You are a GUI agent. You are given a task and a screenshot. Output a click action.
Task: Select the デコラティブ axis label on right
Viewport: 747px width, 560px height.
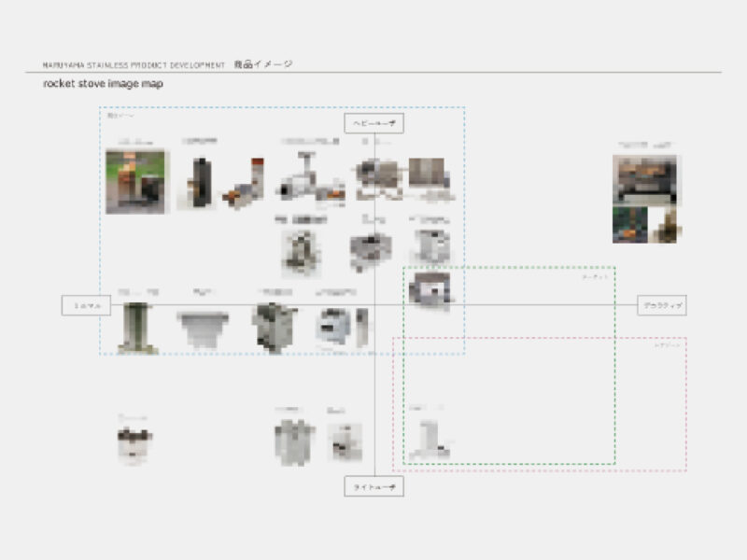coord(662,305)
